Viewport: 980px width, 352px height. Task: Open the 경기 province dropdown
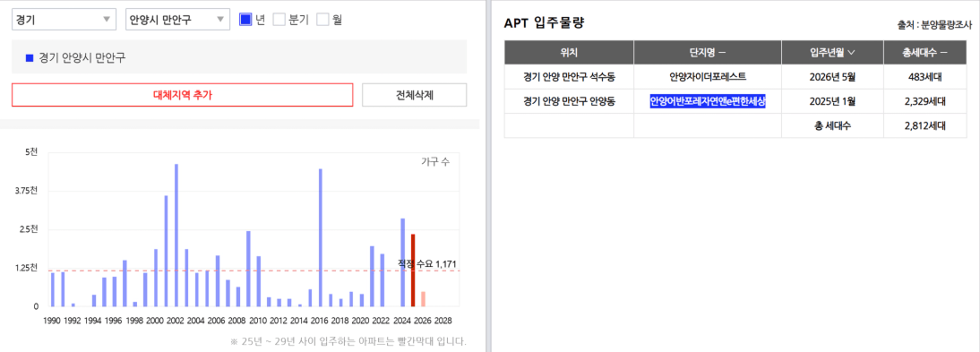(64, 20)
